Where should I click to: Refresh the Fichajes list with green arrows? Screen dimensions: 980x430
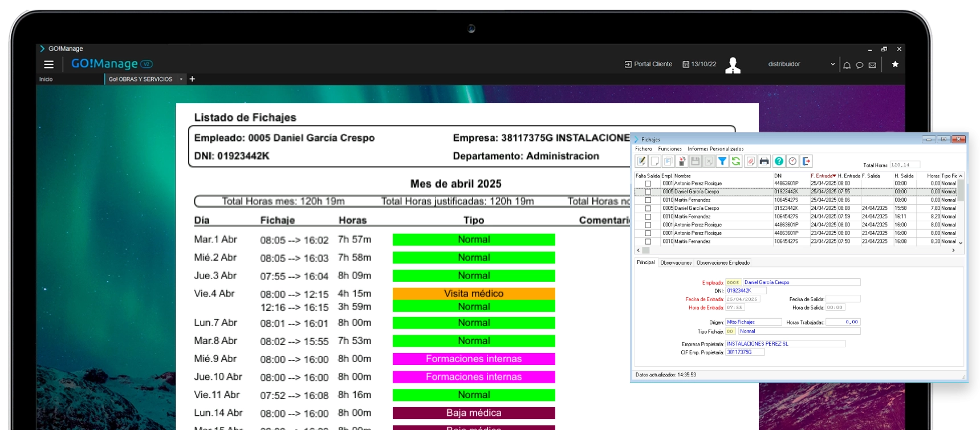point(736,161)
